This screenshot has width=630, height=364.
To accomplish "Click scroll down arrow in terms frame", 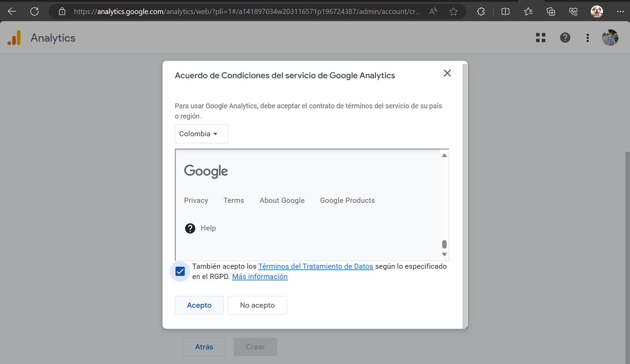I will [444, 254].
